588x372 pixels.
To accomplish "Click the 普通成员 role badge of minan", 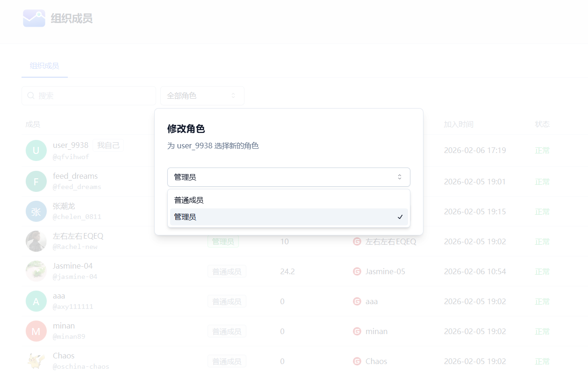I will 227,331.
